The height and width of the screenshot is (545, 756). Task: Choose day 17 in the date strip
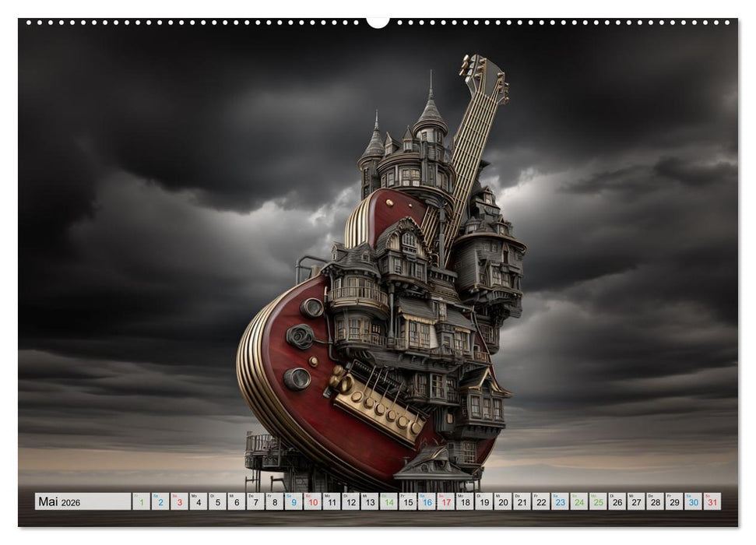[446, 501]
